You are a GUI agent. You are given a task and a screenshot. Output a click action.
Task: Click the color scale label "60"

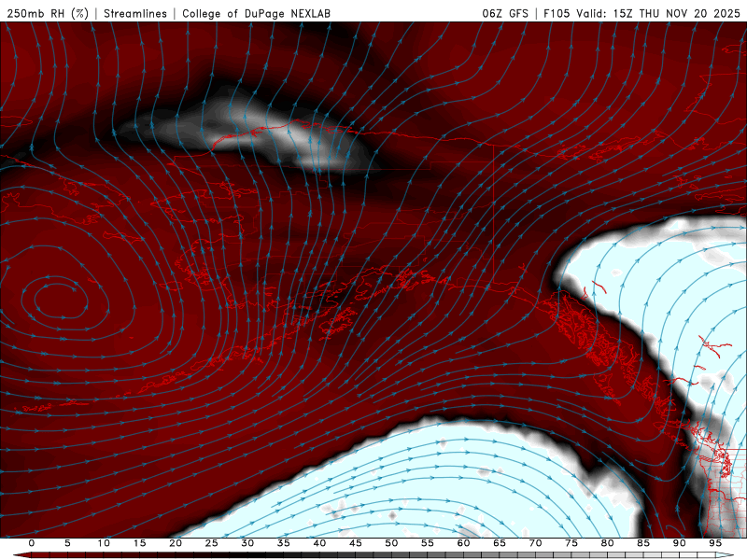pyautogui.click(x=463, y=543)
